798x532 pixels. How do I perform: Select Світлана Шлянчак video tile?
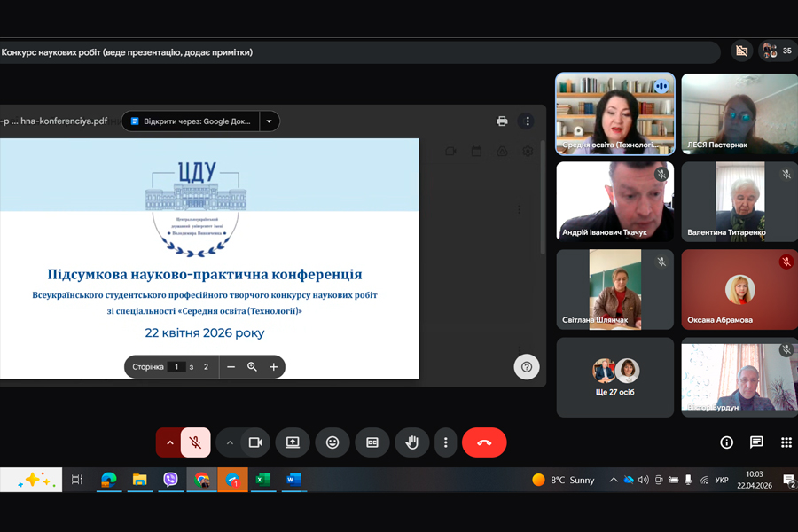(x=615, y=289)
